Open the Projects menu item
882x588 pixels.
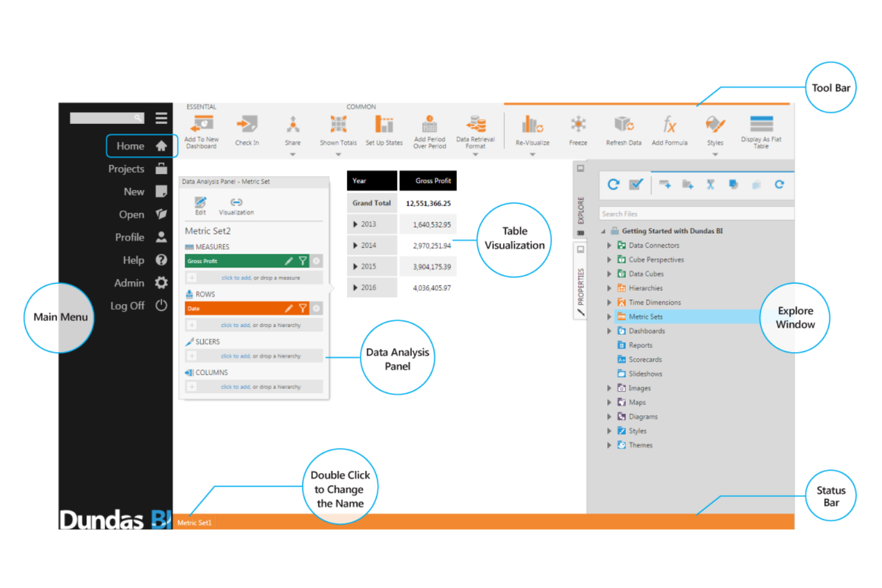pyautogui.click(x=126, y=169)
